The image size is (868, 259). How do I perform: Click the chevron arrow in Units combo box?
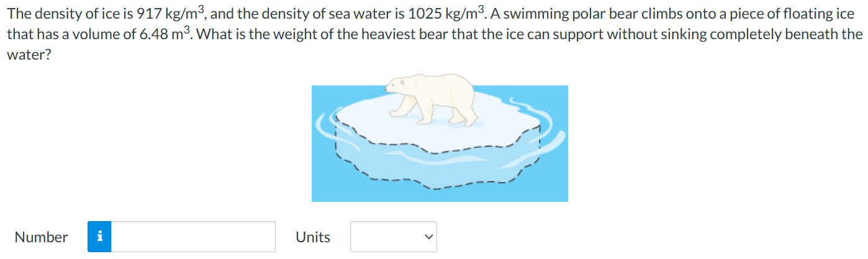click(427, 237)
